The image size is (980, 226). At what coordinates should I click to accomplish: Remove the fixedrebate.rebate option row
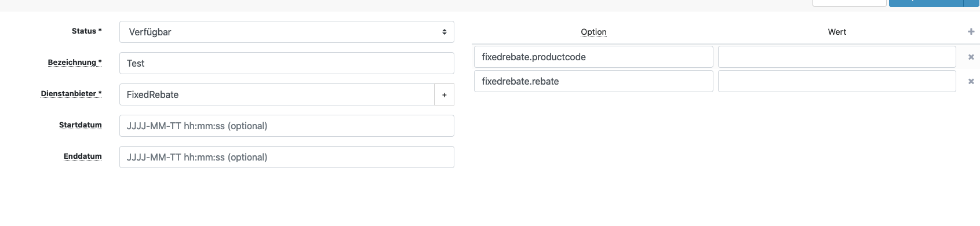[x=971, y=82]
